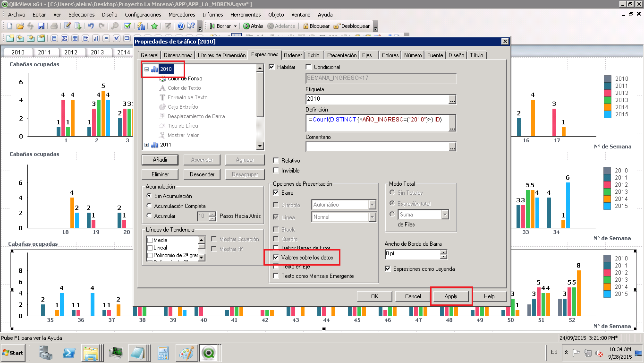Switch to the Colores tab
The image size is (644, 363).
coord(390,55)
